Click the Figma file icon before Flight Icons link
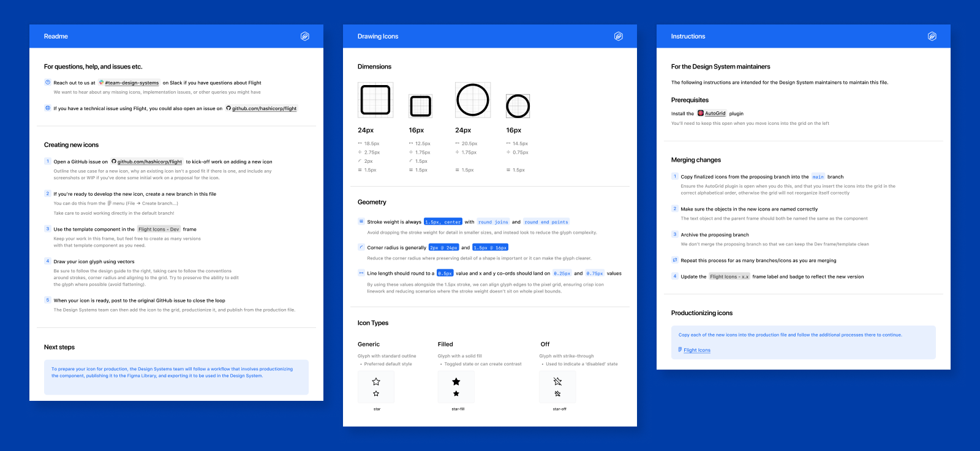980x451 pixels. [680, 350]
